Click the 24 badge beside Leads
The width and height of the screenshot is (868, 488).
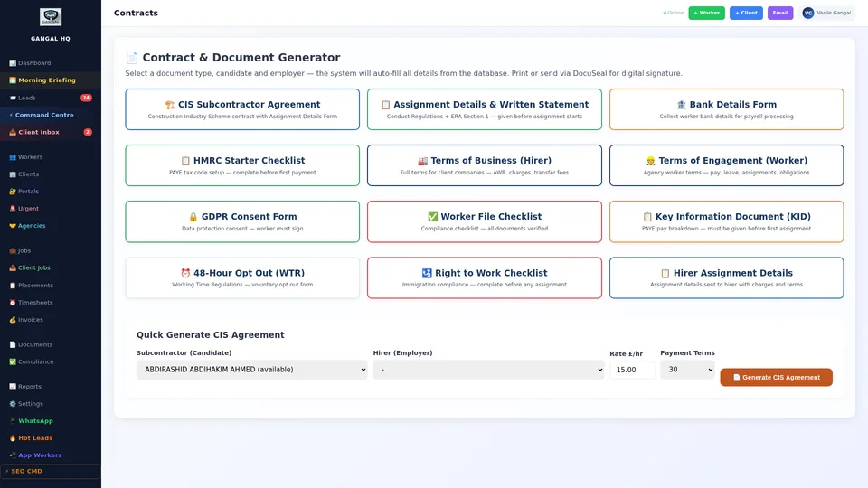pyautogui.click(x=86, y=98)
